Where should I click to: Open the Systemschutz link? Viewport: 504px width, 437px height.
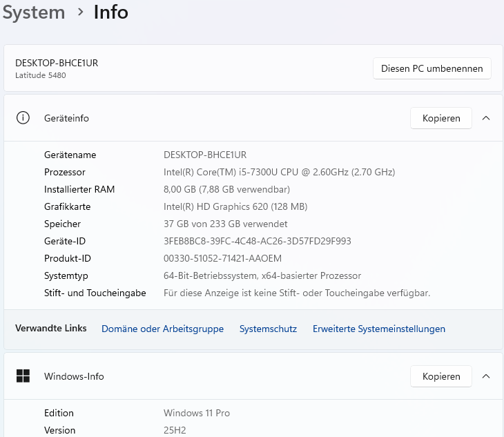268,329
